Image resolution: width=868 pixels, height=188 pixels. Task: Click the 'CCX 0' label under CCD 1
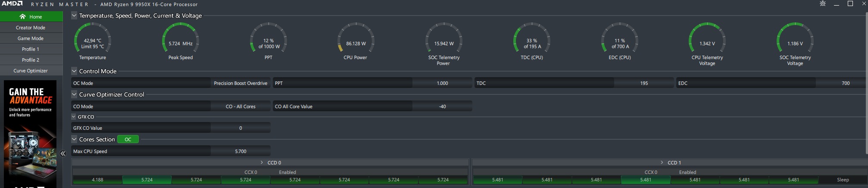pyautogui.click(x=651, y=172)
